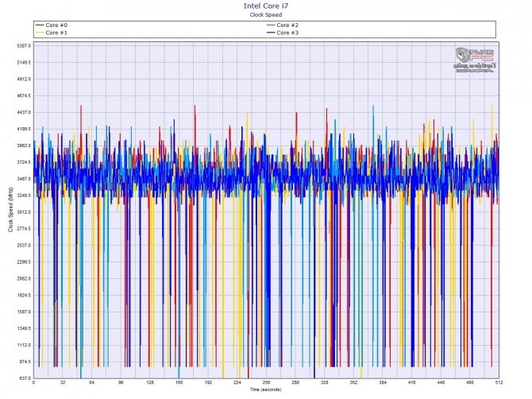This screenshot has height=399, width=532.
Task: Click the Core #2 legend label
Action: click(287, 25)
